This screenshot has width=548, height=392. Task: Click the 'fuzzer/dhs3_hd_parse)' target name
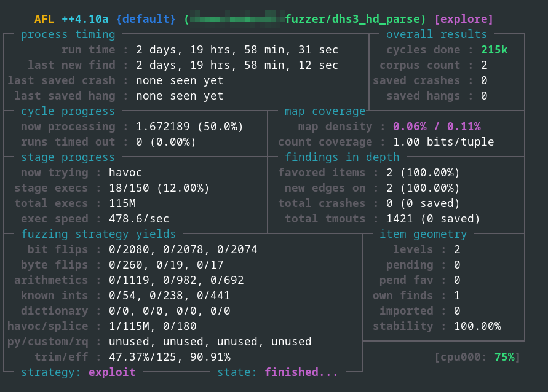(x=355, y=19)
